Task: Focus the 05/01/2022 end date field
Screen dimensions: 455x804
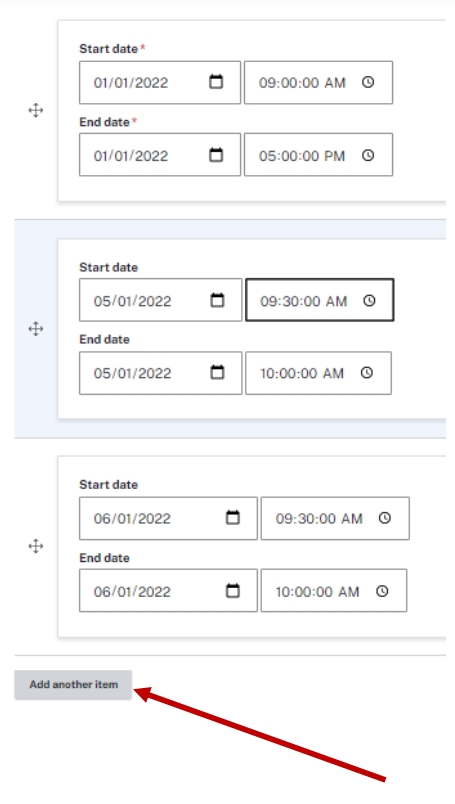Action: (x=161, y=373)
